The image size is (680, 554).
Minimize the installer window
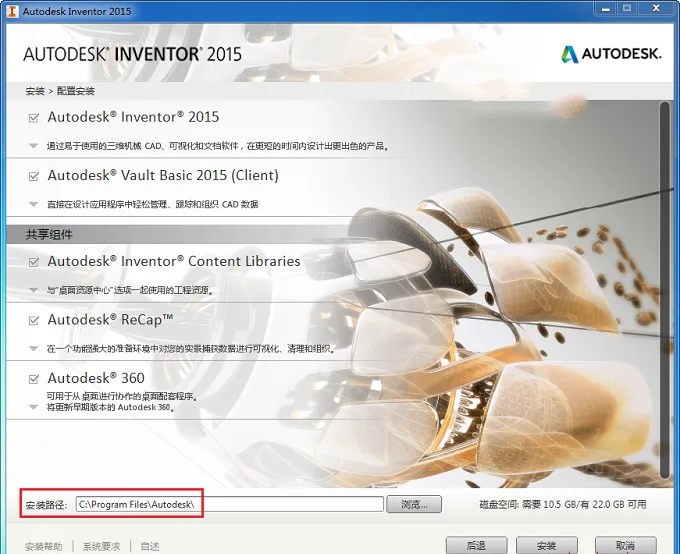(606, 9)
